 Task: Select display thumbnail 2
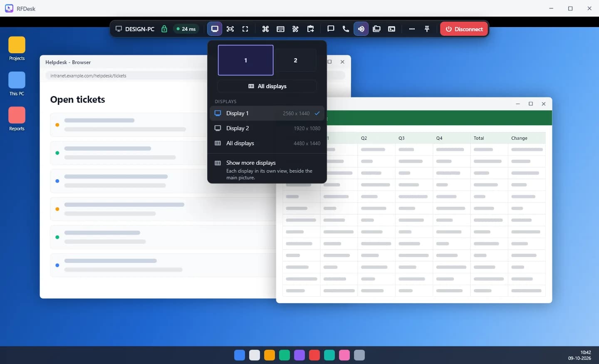(295, 60)
